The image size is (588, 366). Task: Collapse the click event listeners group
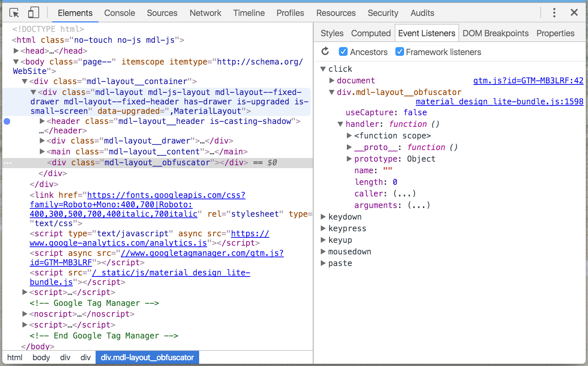point(323,69)
